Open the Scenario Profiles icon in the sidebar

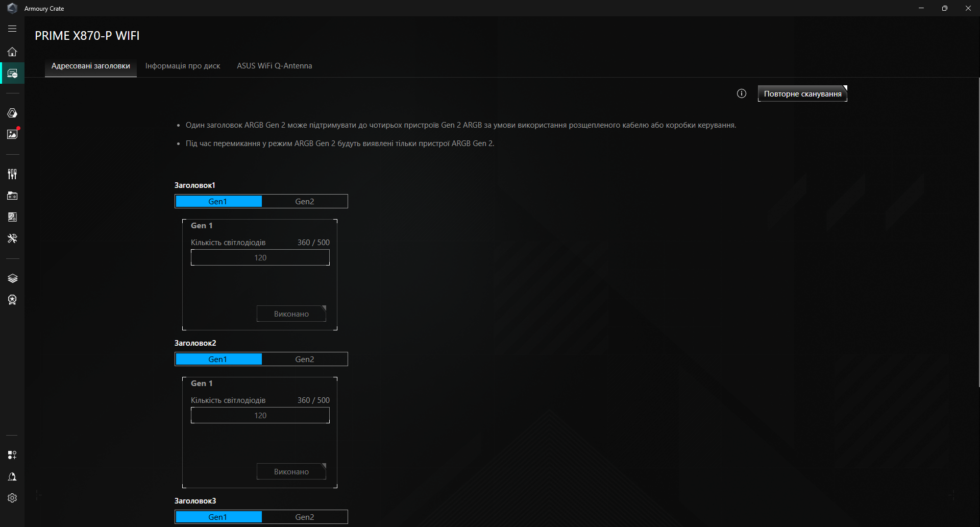coord(12,217)
